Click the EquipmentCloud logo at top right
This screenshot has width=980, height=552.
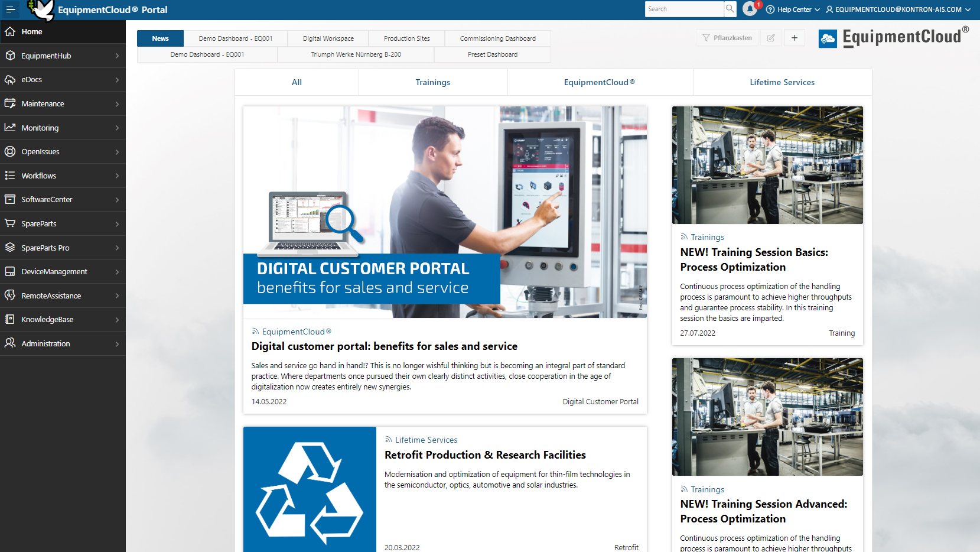click(x=894, y=37)
